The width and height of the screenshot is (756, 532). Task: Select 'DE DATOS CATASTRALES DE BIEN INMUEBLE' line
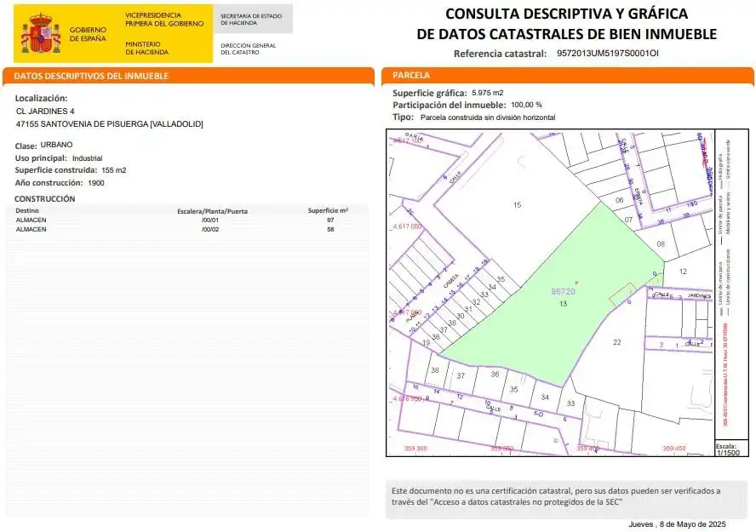click(x=566, y=34)
